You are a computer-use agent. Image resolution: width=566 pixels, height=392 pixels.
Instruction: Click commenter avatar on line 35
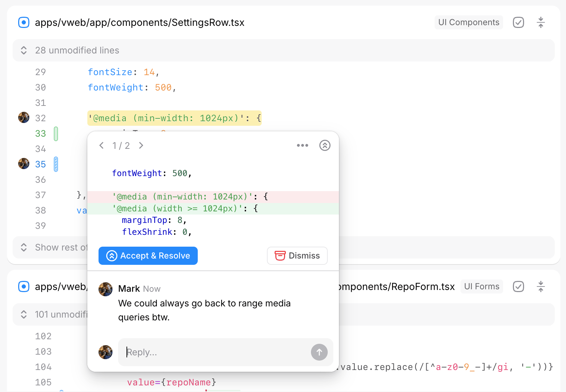(24, 164)
